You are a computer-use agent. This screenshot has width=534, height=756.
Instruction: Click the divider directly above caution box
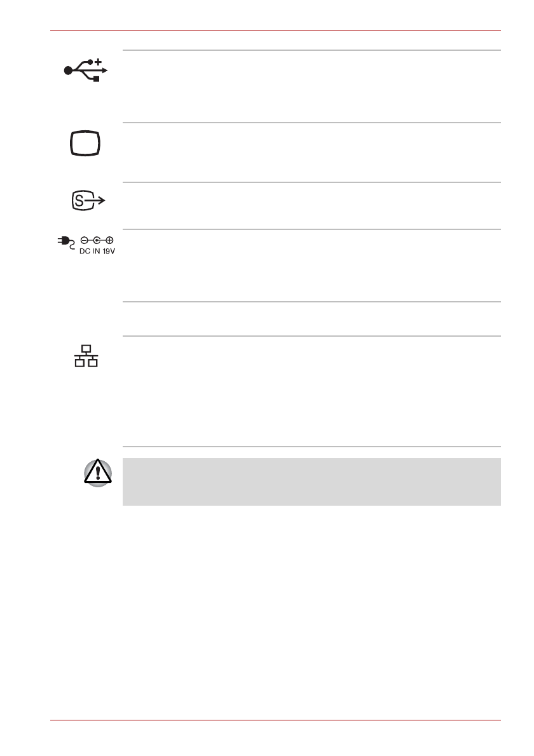pyautogui.click(x=311, y=447)
